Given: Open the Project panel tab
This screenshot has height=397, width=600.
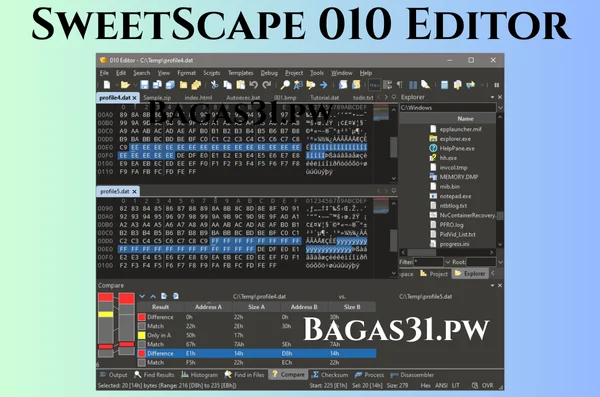Looking at the screenshot, I should click(434, 274).
